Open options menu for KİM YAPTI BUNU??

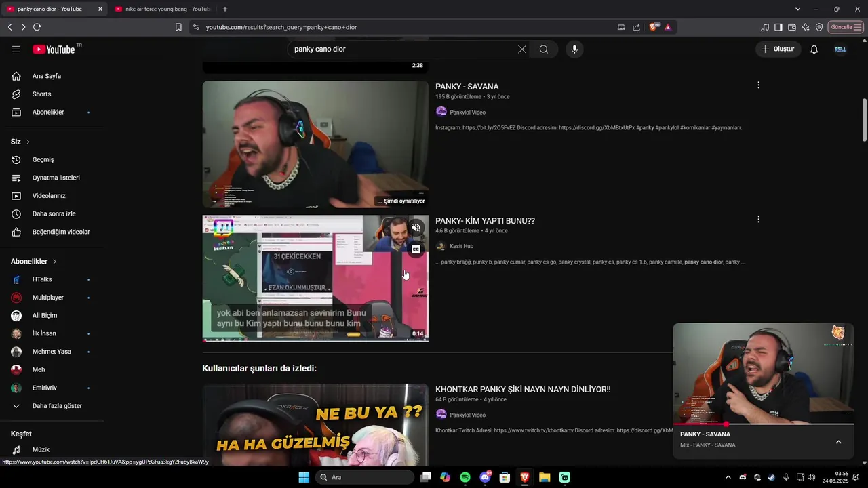click(758, 220)
